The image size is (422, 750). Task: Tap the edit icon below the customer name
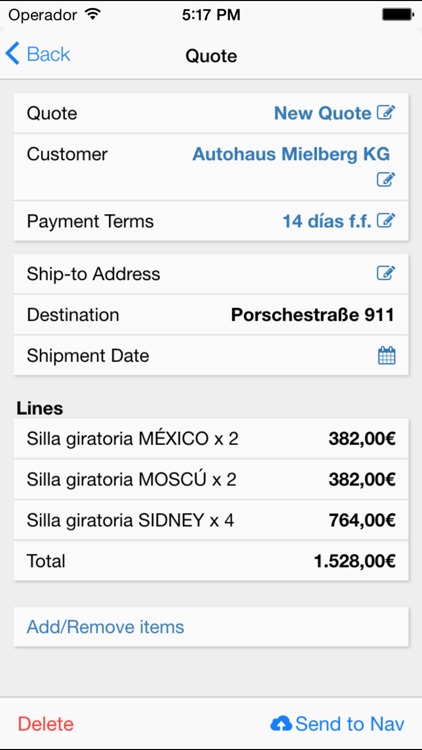pyautogui.click(x=386, y=179)
